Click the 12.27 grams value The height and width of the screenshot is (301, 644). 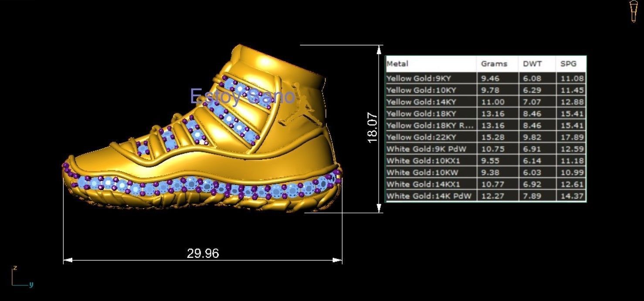pos(492,196)
